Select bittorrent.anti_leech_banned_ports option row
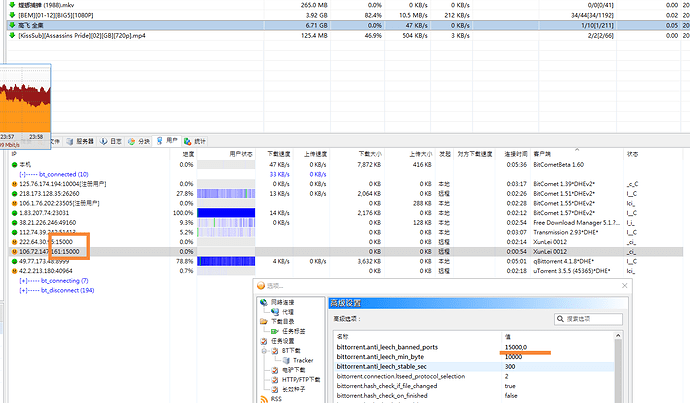Image resolution: width=690 pixels, height=403 pixels. click(x=473, y=347)
